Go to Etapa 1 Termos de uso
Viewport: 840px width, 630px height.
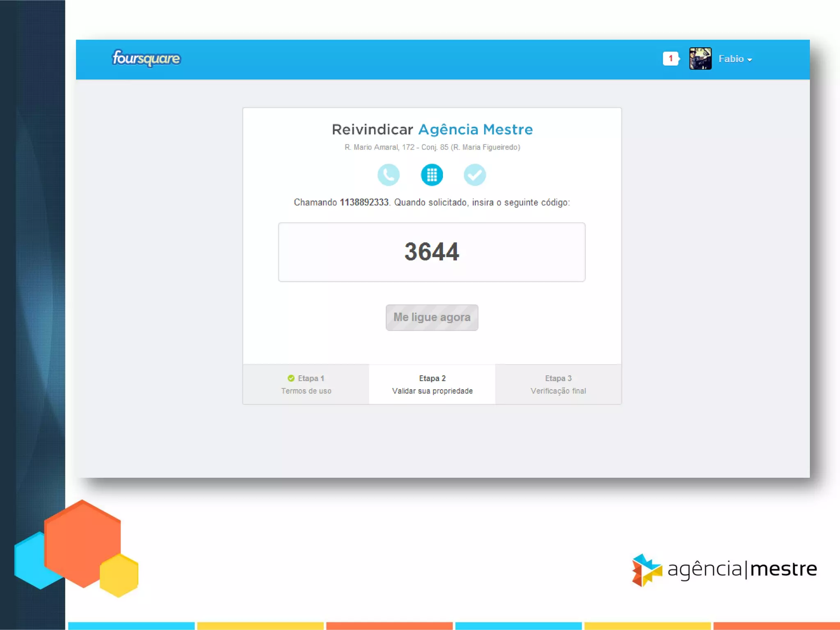tap(306, 384)
